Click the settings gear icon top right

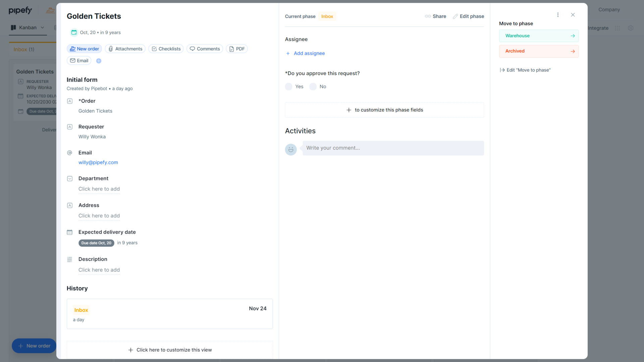pos(631,28)
